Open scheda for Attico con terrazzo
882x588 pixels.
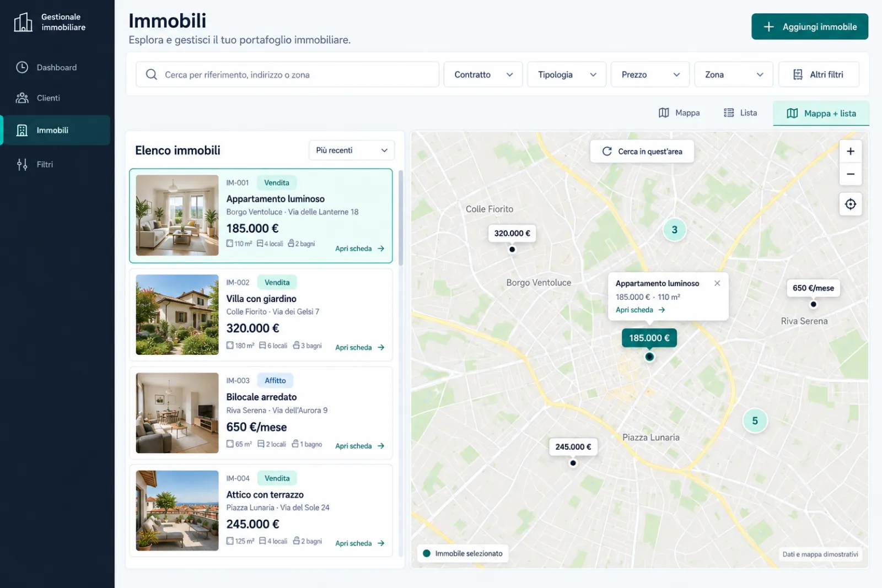tap(360, 543)
